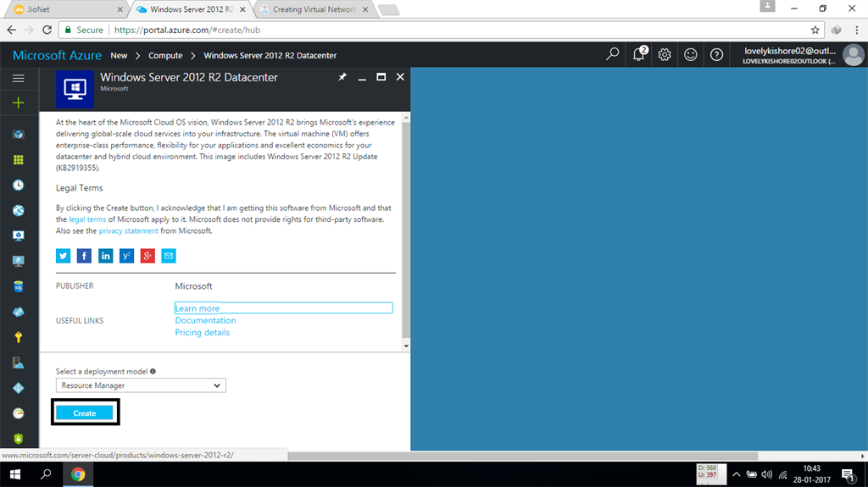Open the clock Recent icon in sidebar
Viewport: 868px width, 487px height.
19,185
